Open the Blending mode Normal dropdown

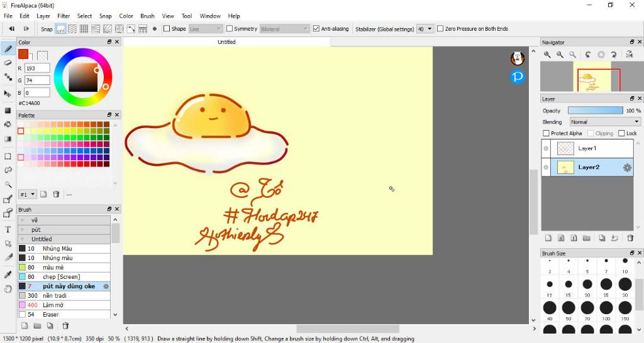point(605,122)
